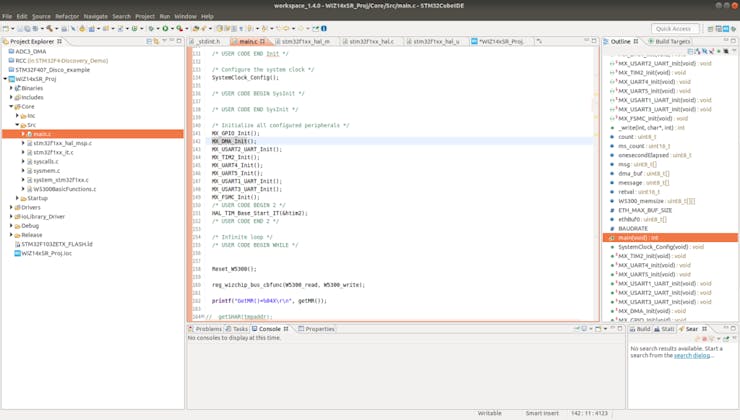This screenshot has width=740, height=420.
Task: Maximize the Console panel
Action: tap(620, 328)
